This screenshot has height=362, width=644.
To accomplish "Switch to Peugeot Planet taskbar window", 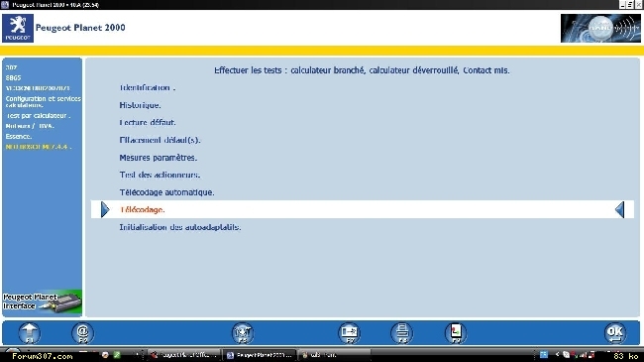I will pyautogui.click(x=260, y=355).
